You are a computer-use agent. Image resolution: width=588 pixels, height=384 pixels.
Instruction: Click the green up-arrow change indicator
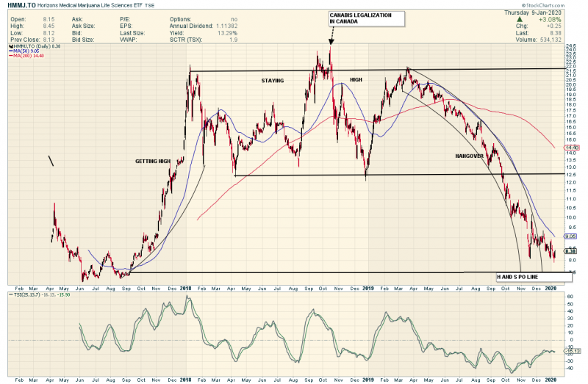click(x=520, y=19)
